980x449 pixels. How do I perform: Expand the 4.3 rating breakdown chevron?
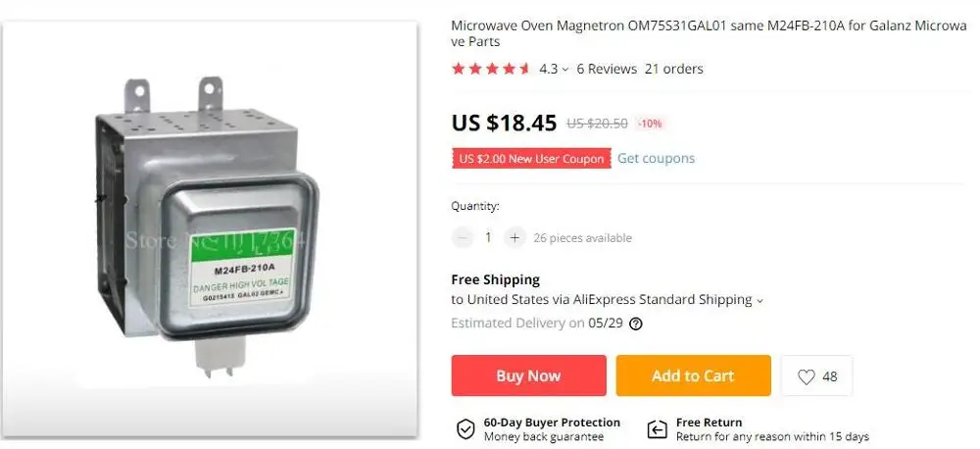tap(565, 70)
